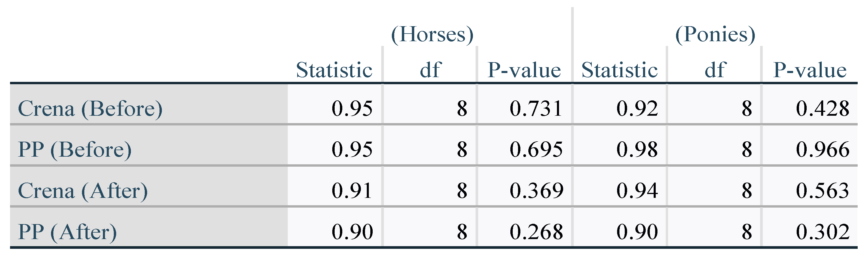Click the (Ponies) group header
Image resolution: width=868 pixels, height=260 pixels.
pyautogui.click(x=715, y=35)
